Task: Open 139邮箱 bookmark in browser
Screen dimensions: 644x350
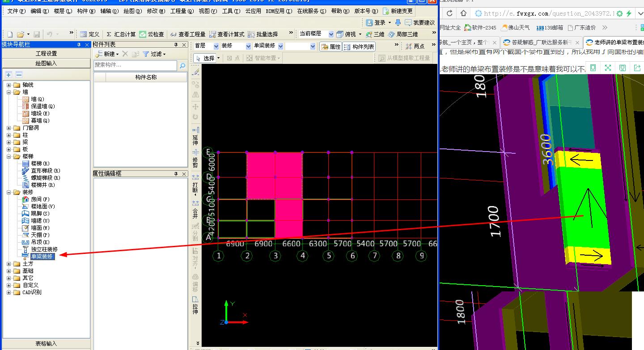Action: click(550, 28)
